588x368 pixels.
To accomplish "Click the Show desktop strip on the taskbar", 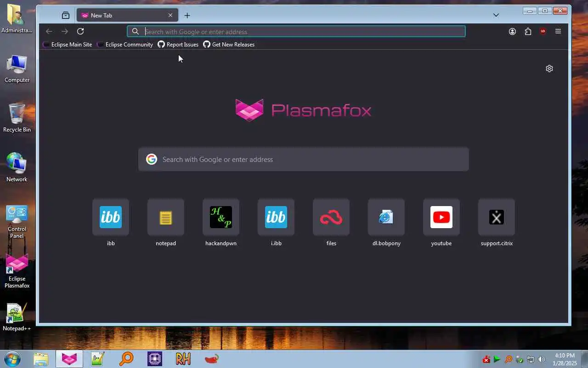I will click(584, 359).
